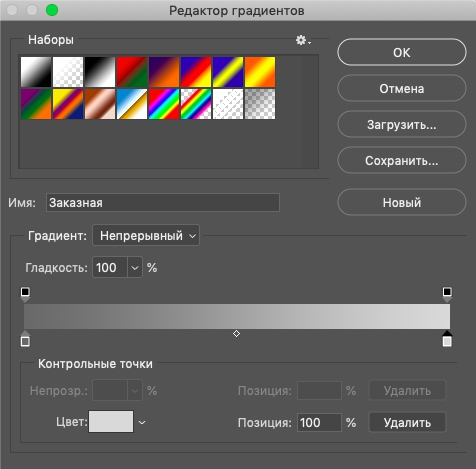Select the foreground-to-transparent gradient preset

click(x=68, y=72)
